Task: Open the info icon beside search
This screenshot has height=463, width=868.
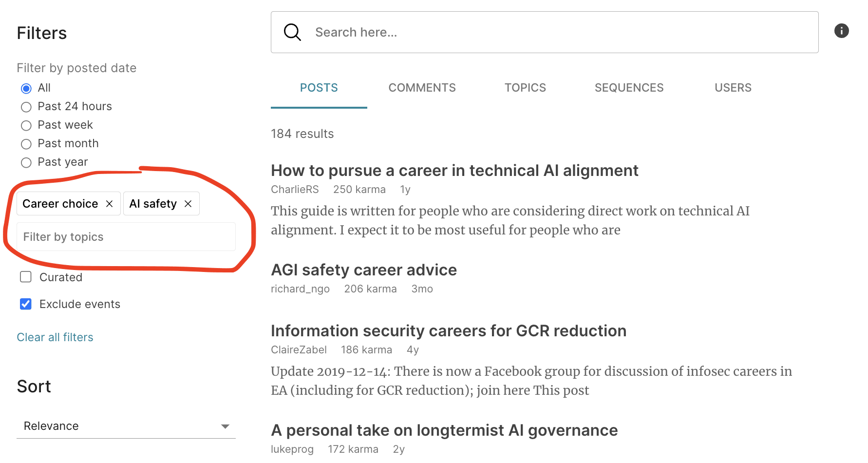Action: tap(841, 31)
